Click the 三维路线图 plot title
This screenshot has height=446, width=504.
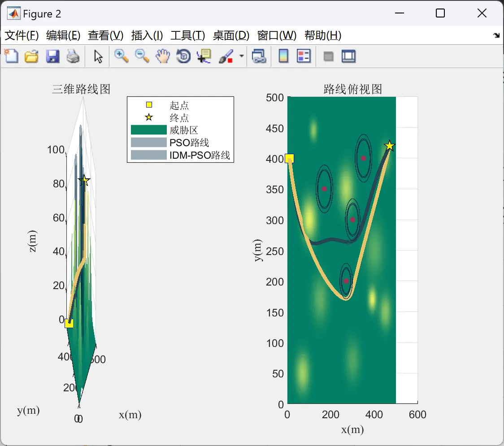[81, 89]
